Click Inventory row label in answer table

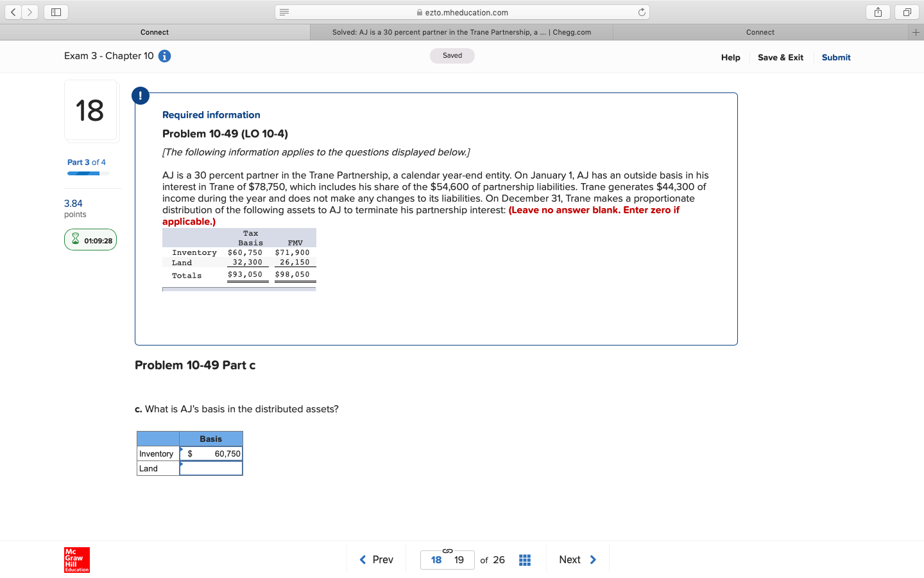tap(158, 453)
